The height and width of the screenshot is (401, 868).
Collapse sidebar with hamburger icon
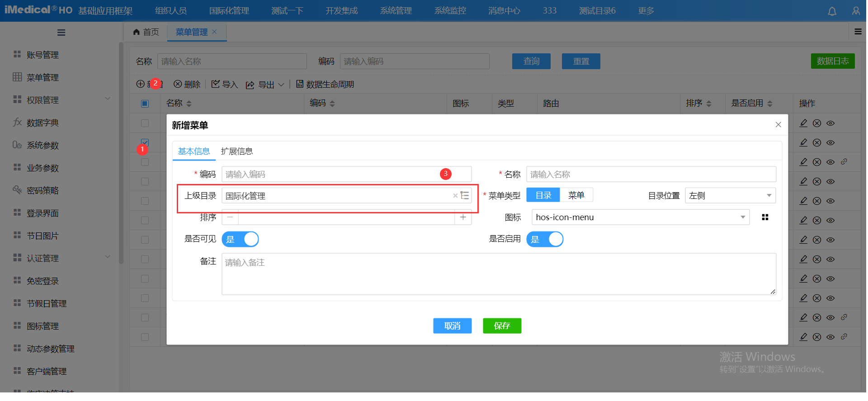(x=61, y=33)
